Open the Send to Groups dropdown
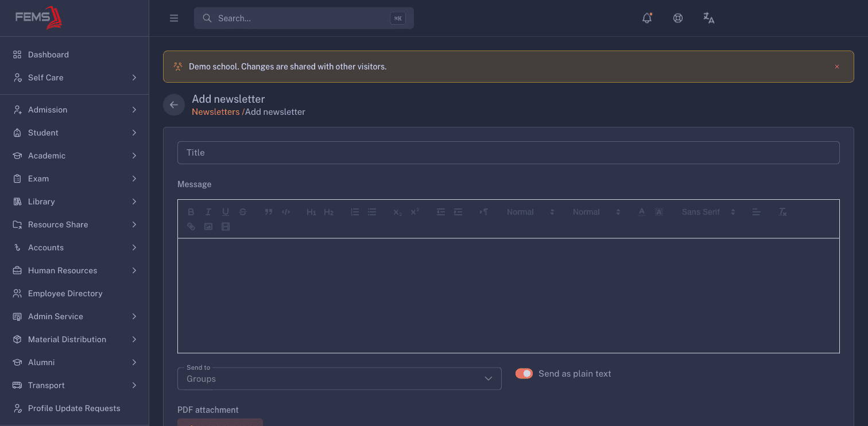Image resolution: width=868 pixels, height=426 pixels. pyautogui.click(x=339, y=379)
